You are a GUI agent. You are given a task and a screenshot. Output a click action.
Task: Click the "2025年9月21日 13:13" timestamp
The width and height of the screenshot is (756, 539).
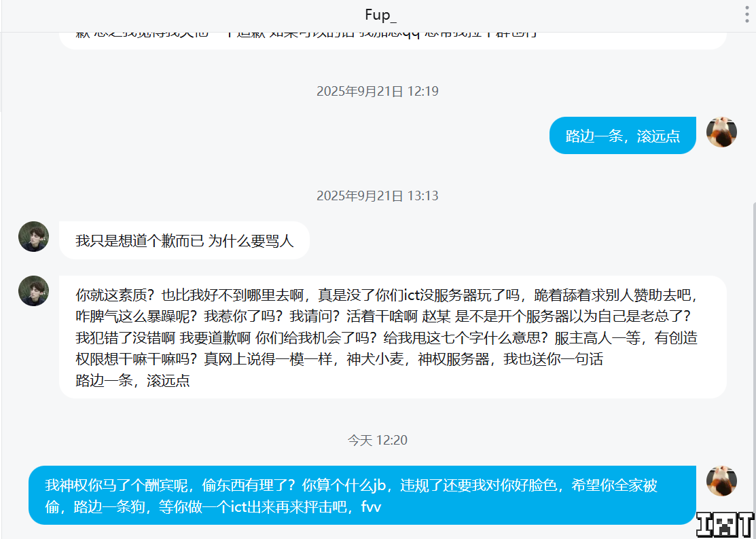pyautogui.click(x=378, y=196)
